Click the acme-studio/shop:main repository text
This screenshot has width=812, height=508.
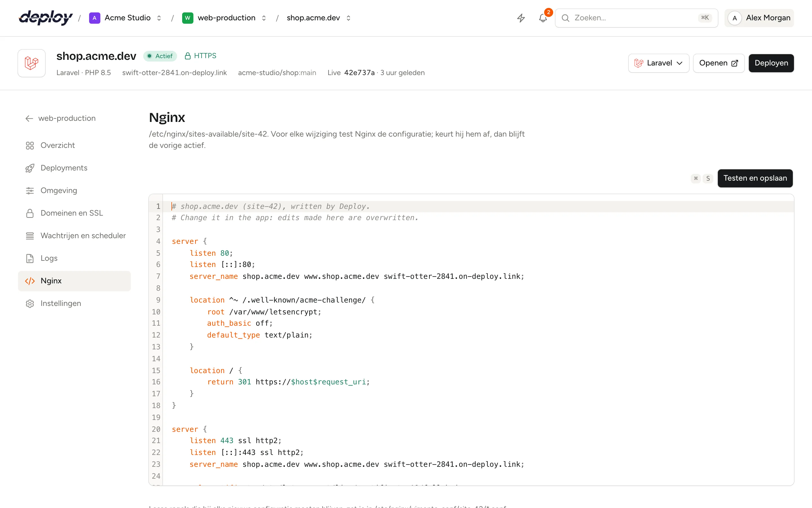277,73
